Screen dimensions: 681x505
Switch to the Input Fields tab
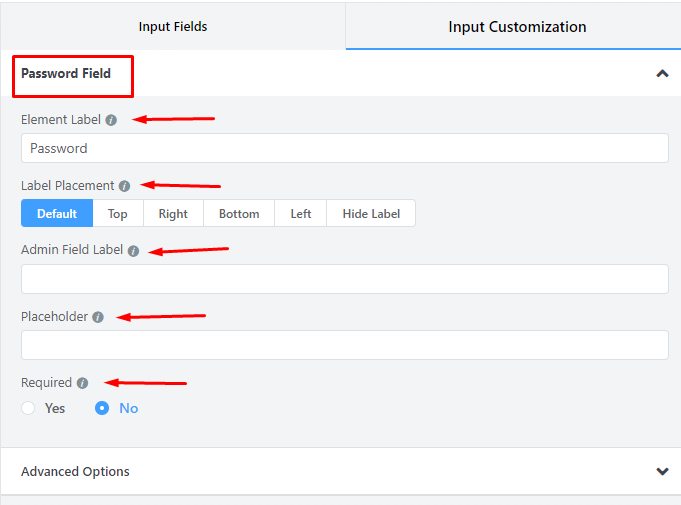pos(173,27)
